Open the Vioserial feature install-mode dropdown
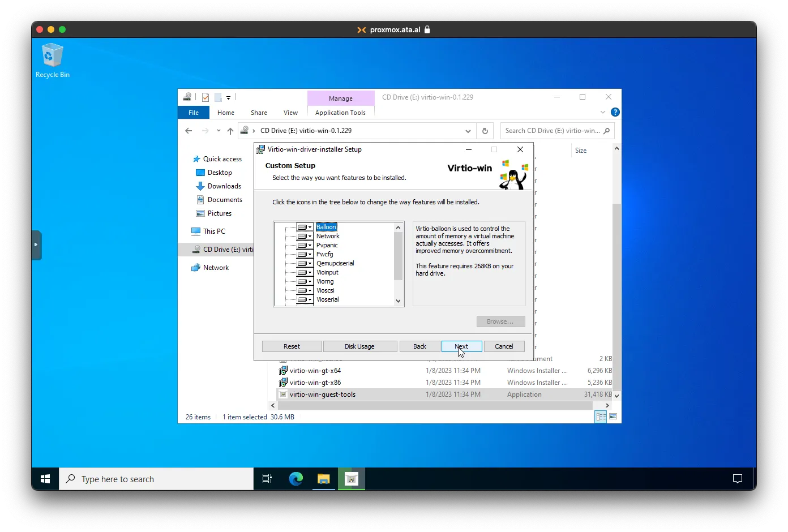Screen dimensions: 788x532 (x=305, y=299)
